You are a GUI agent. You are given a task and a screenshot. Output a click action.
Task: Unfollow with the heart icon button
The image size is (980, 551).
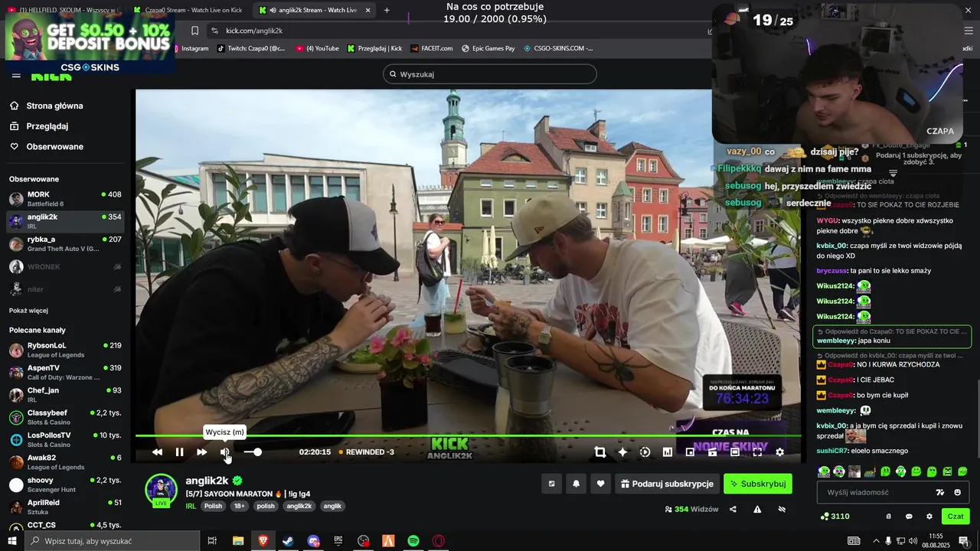601,484
